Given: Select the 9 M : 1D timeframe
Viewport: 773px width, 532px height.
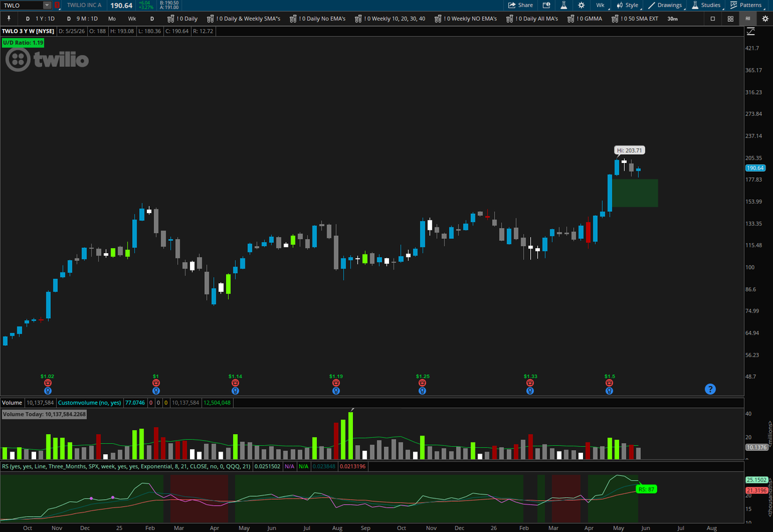Looking at the screenshot, I should point(82,19).
